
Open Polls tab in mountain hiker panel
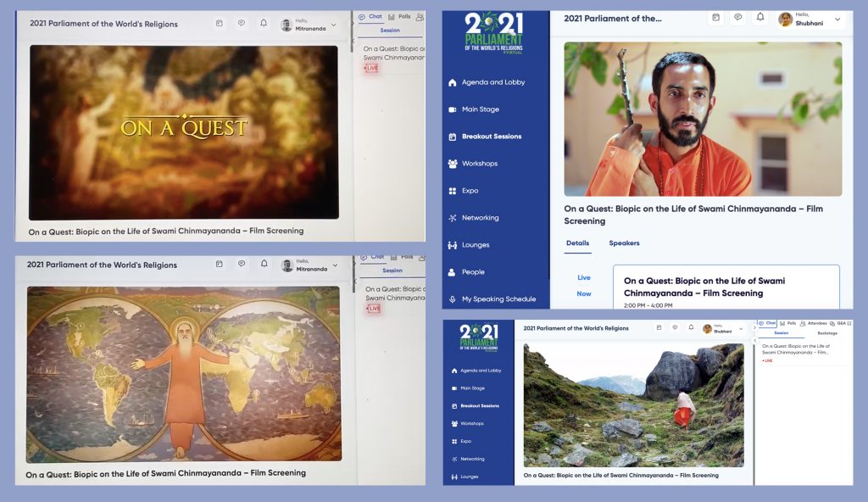click(788, 323)
